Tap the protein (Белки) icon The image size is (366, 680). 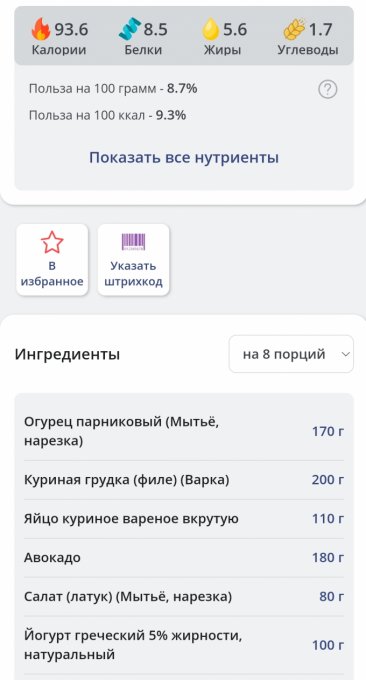coord(130,29)
